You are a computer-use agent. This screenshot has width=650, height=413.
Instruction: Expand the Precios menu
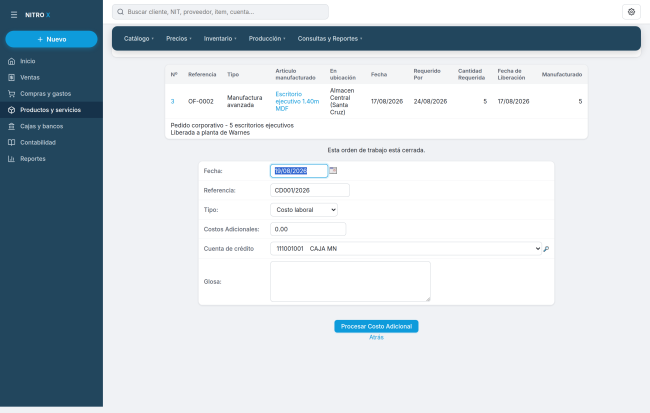pos(179,39)
